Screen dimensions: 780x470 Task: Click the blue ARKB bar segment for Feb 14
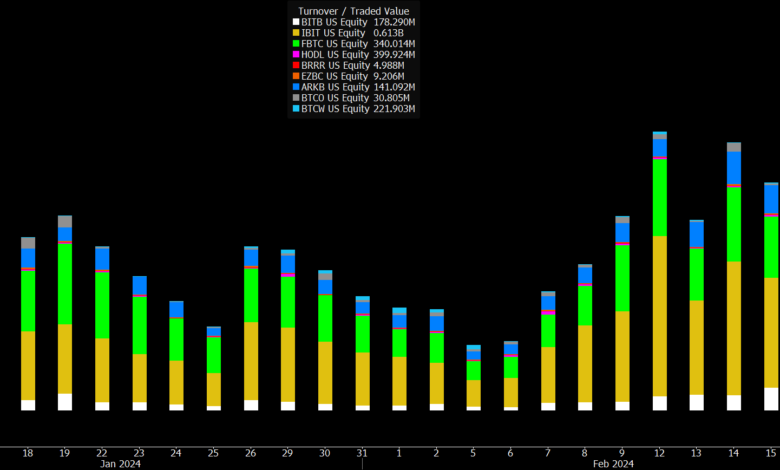734,167
